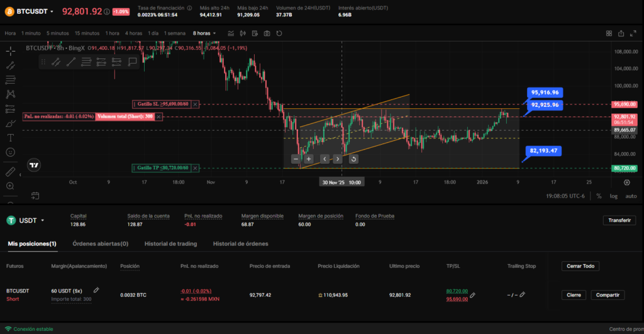The image size is (644, 334).
Task: Toggle the auto scale option
Action: click(x=630, y=196)
